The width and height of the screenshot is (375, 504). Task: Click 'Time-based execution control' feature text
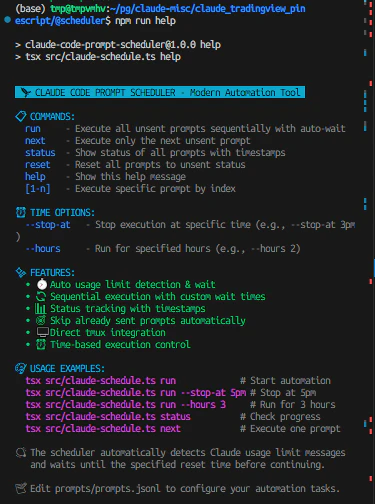(x=120, y=344)
